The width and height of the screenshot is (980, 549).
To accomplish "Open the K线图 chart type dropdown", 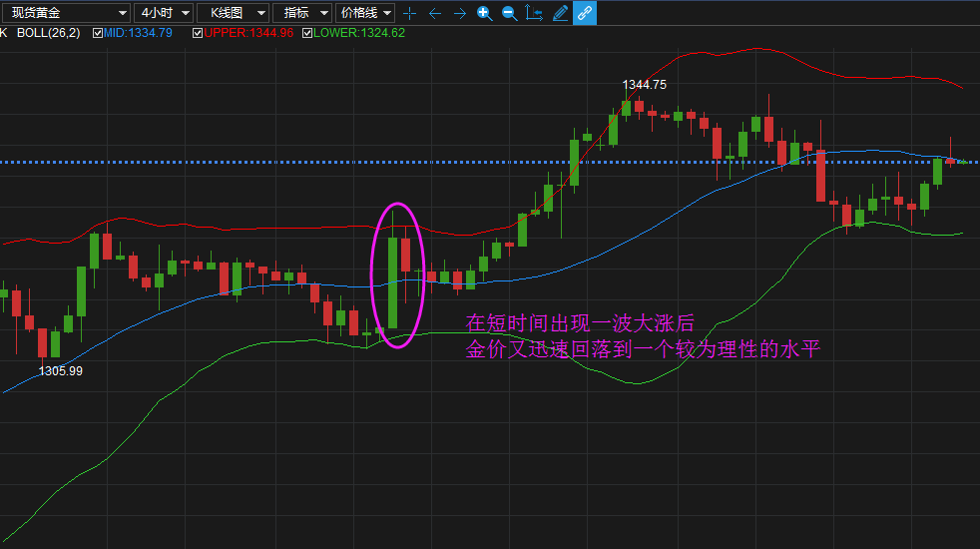I will pos(234,13).
